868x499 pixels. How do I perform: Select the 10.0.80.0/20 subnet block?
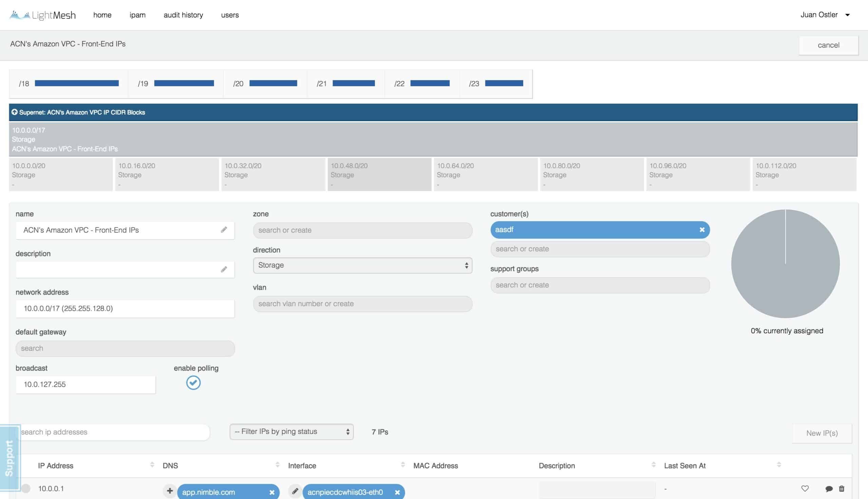pos(592,175)
